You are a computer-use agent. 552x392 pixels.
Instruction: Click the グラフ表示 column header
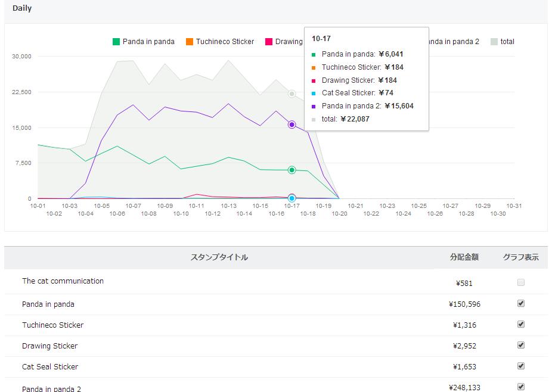pos(520,257)
